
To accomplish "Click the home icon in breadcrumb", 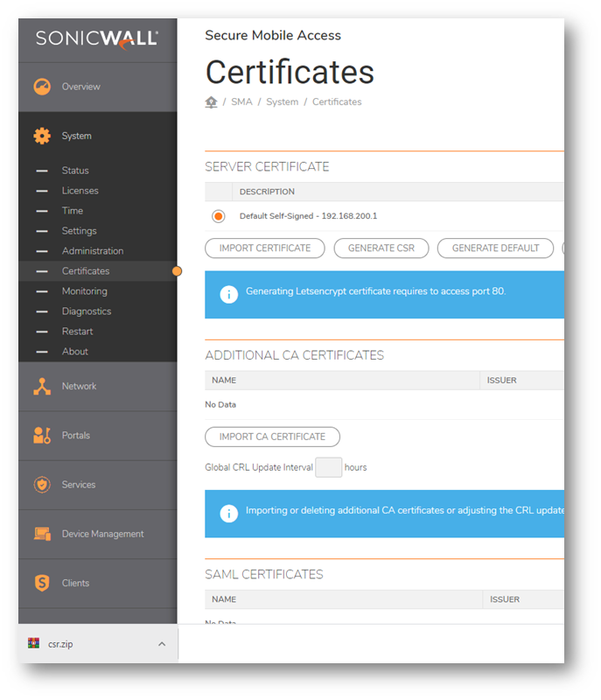I will pos(211,102).
